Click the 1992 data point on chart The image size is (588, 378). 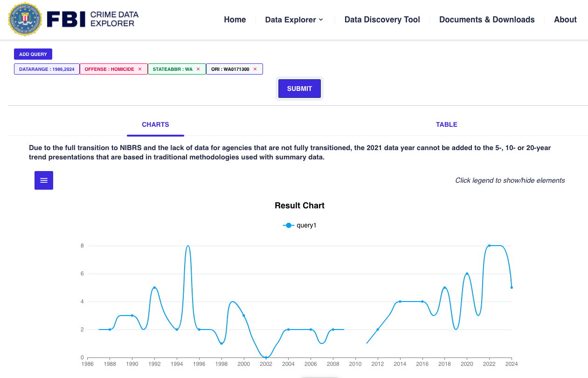(154, 288)
